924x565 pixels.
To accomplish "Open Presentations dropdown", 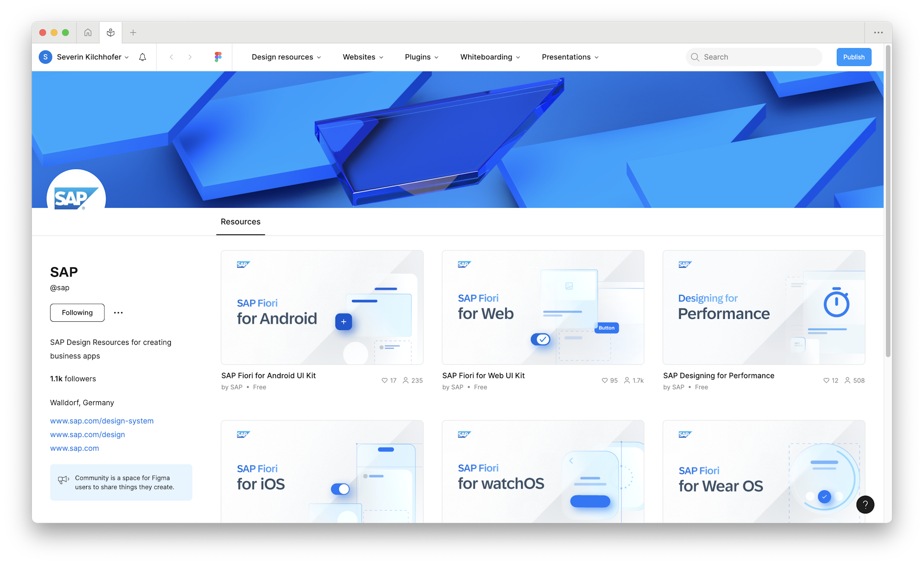I will coord(570,57).
